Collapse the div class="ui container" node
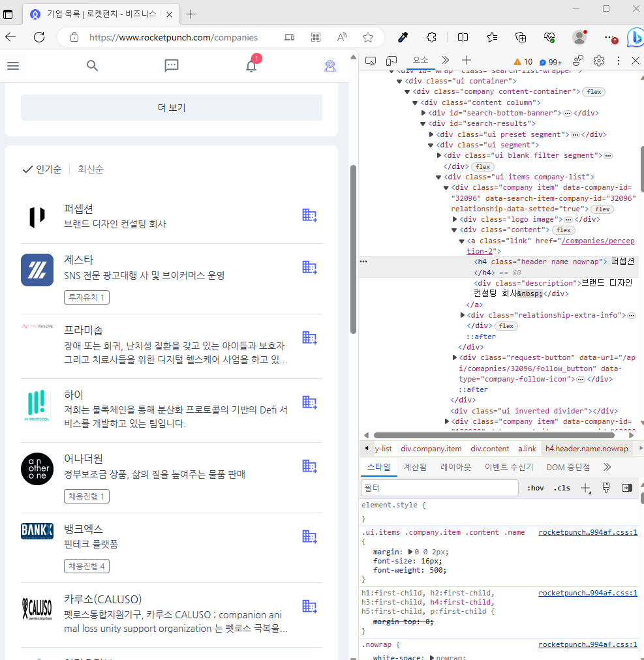Viewport: 644px width, 660px height. click(399, 82)
